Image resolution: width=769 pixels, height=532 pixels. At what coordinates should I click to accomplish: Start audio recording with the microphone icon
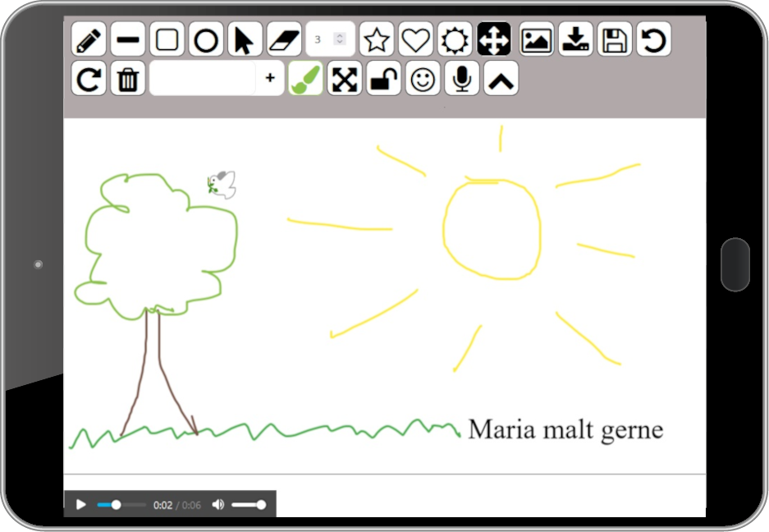(462, 79)
